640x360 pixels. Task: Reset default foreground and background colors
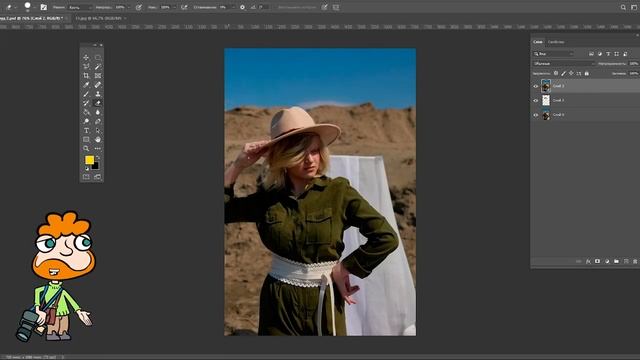coord(87,169)
